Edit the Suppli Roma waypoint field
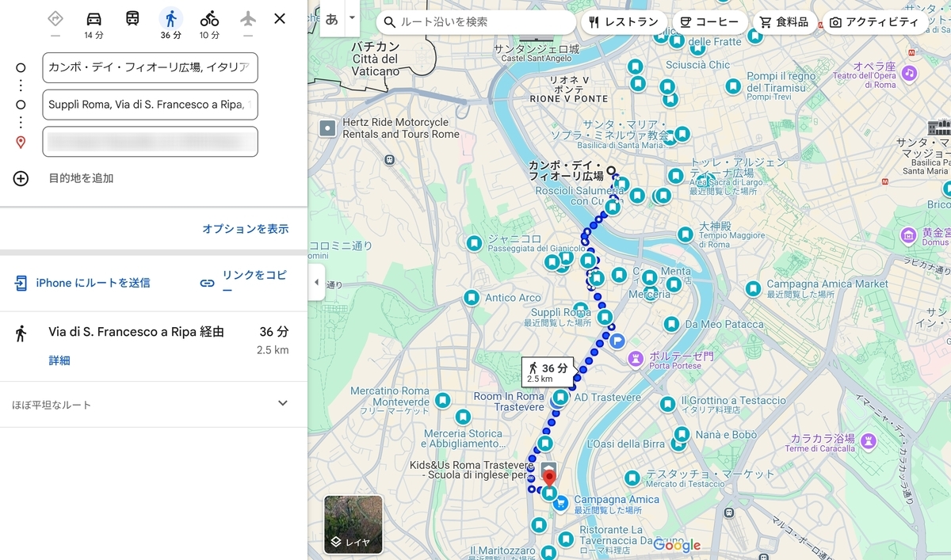The image size is (951, 560). 151,105
